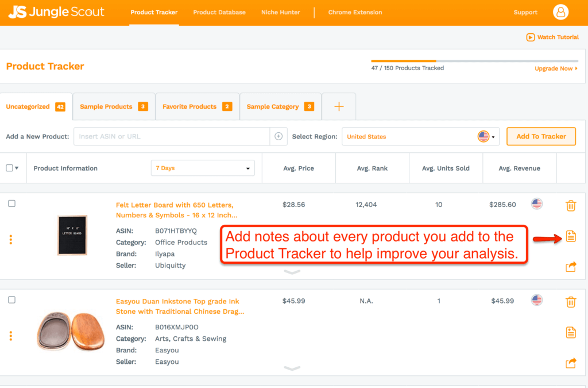Click the Add To Tracker button
The image size is (588, 388).
click(541, 136)
